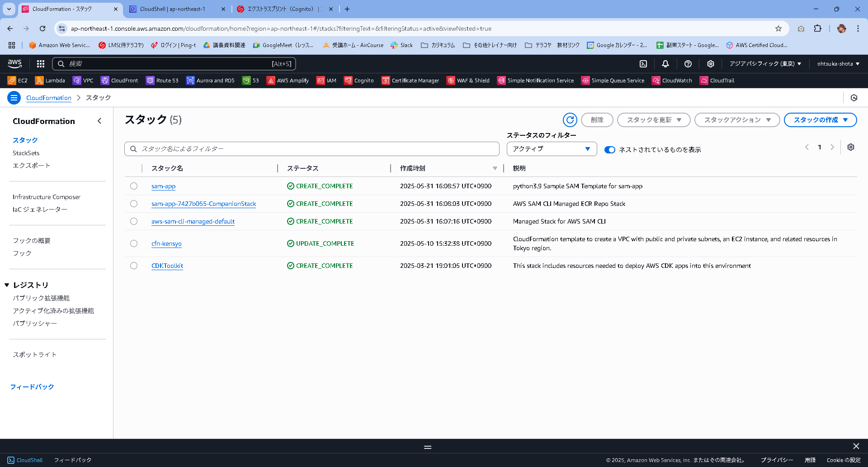The height and width of the screenshot is (467, 868).
Task: Open the Aurora and RDS shortcut
Action: pos(210,81)
